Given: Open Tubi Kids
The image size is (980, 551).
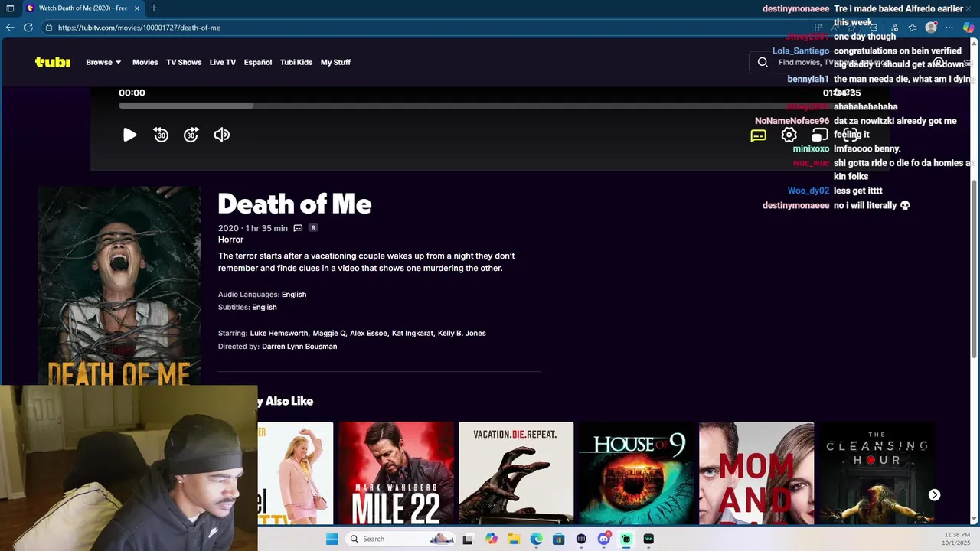Looking at the screenshot, I should [296, 62].
